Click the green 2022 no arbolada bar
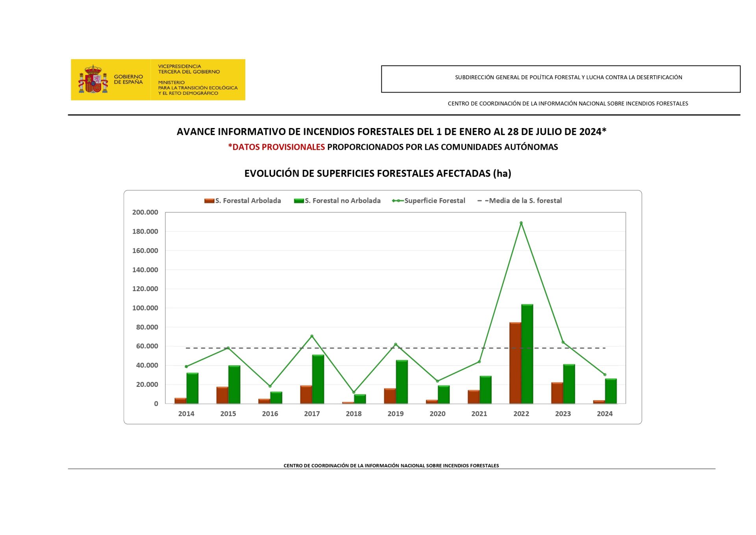The width and height of the screenshot is (756, 535). (x=527, y=354)
